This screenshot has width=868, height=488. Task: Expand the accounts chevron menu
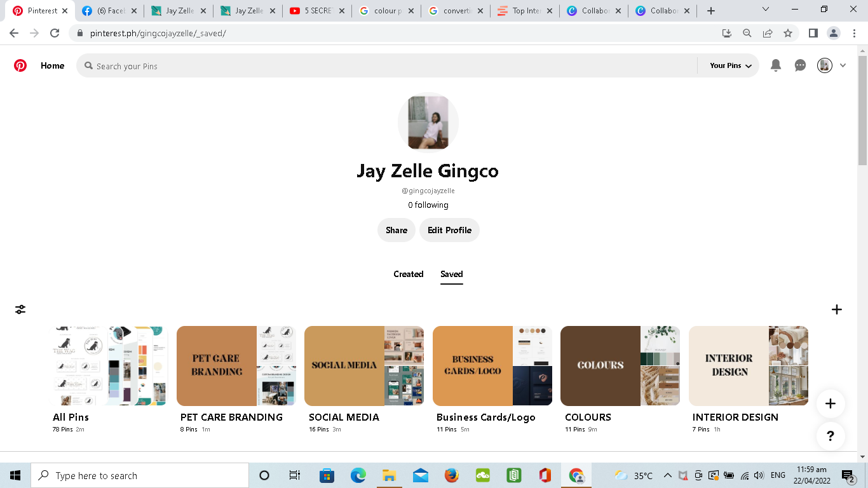pyautogui.click(x=843, y=65)
